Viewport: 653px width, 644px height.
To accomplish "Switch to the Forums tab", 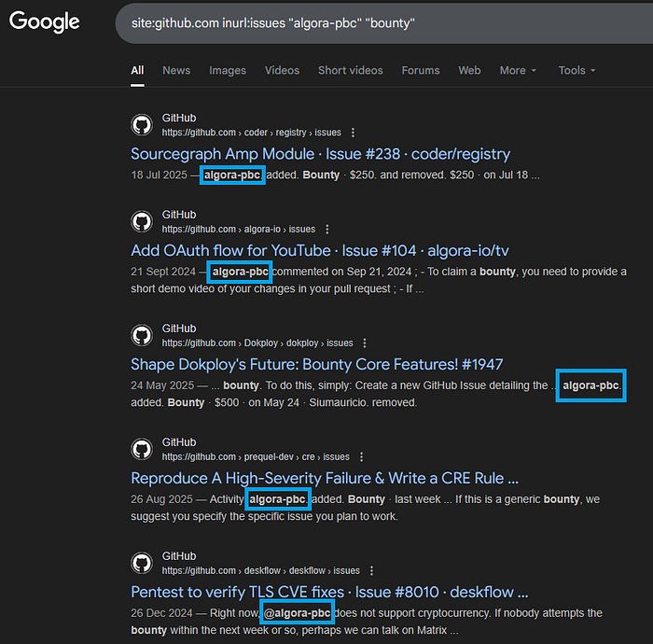I will pos(421,70).
